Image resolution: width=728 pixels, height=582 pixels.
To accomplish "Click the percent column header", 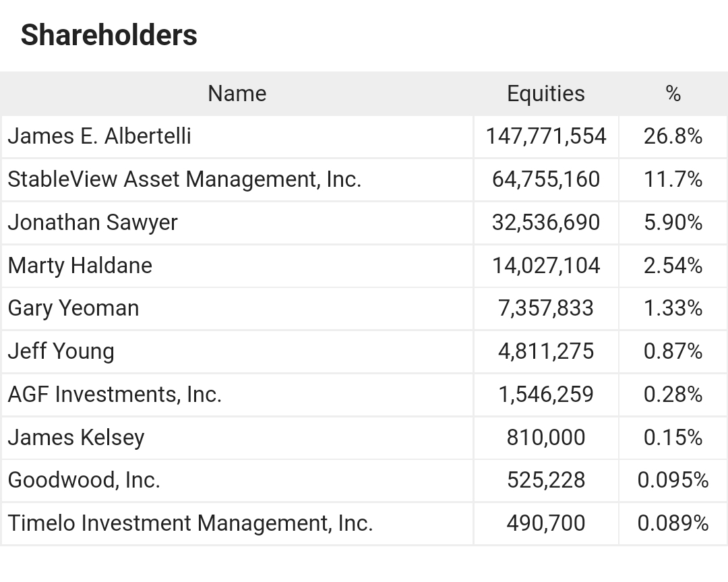I will click(x=673, y=94).
